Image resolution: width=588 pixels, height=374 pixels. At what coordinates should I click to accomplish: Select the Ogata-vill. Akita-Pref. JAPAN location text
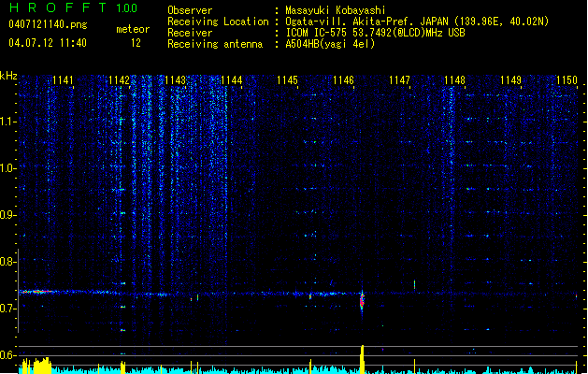[x=417, y=22]
